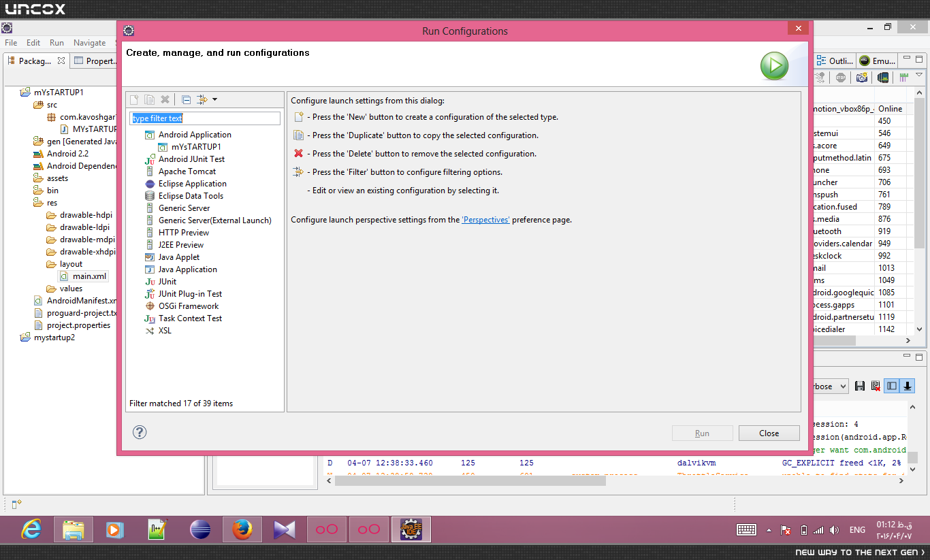Select JUnit Plug-in Test type
Screen dimensions: 930x560
click(190, 294)
